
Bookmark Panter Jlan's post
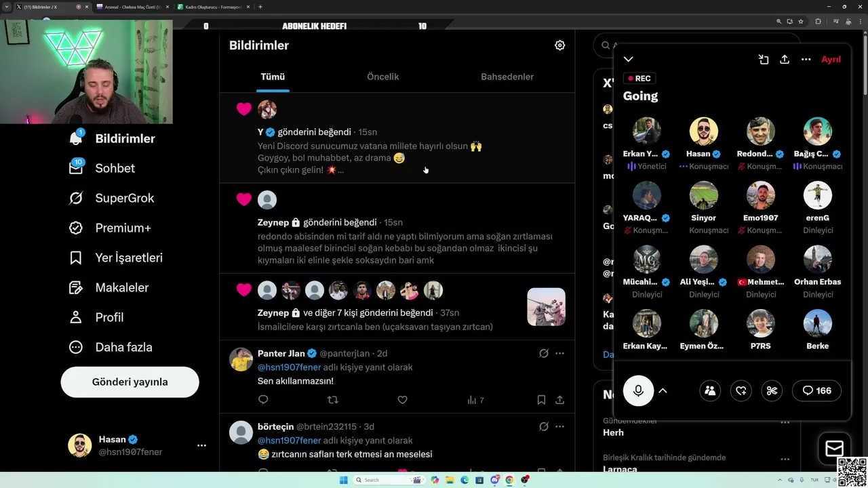541,400
